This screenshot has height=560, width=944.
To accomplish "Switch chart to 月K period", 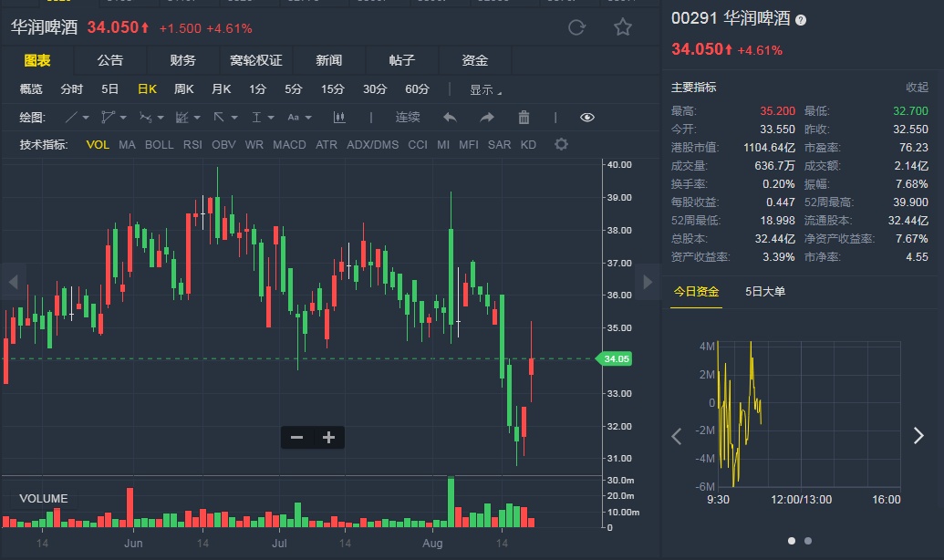I will (221, 89).
